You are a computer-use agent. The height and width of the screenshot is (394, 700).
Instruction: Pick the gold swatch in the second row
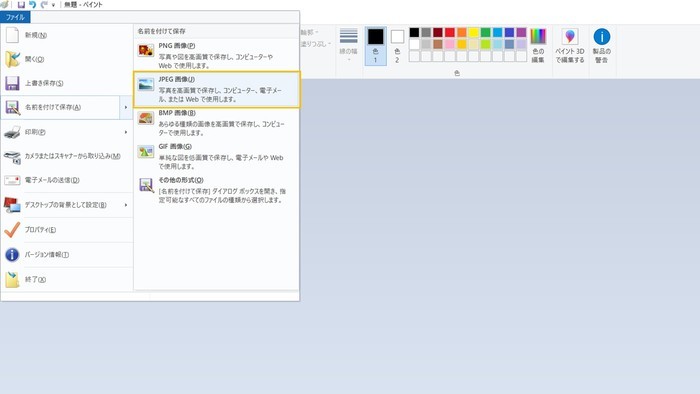click(x=462, y=44)
